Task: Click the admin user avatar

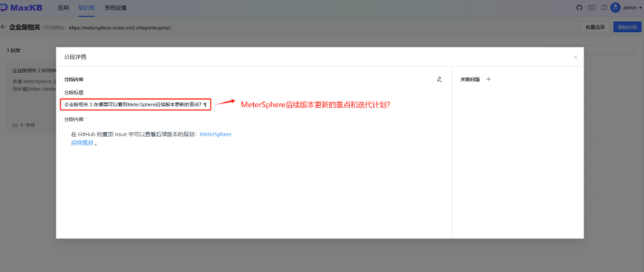Action: point(615,7)
